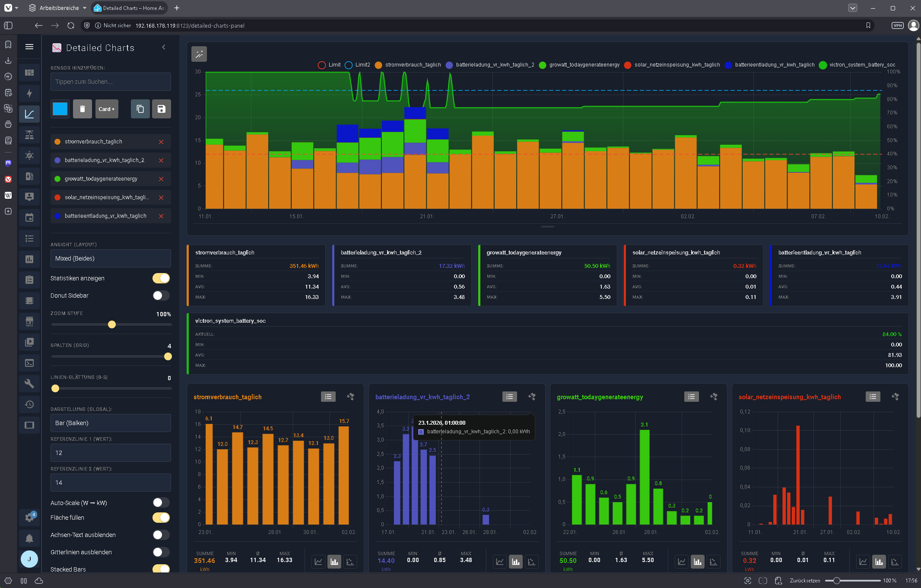The image size is (921, 588).
Task: Enable the Donut Sidebar switch
Action: [x=161, y=296]
